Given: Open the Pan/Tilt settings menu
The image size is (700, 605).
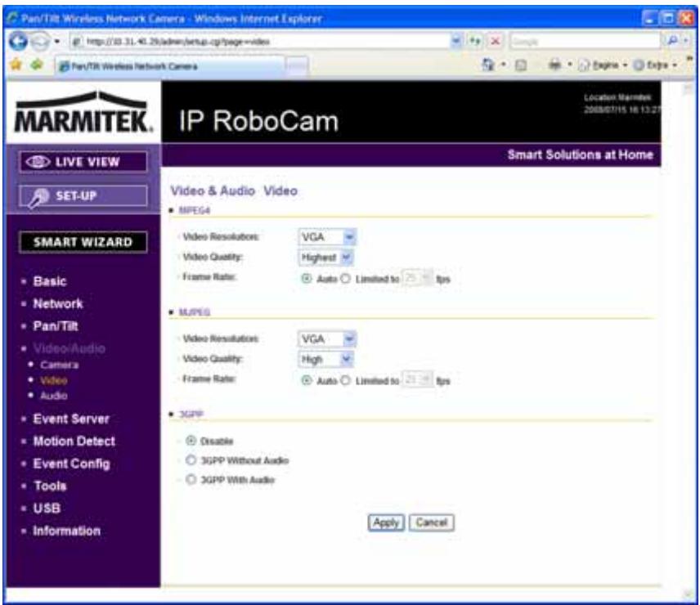Looking at the screenshot, I should pos(56,326).
